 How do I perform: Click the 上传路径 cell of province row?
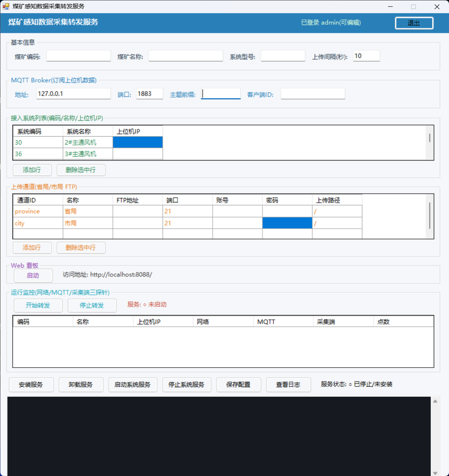click(337, 211)
